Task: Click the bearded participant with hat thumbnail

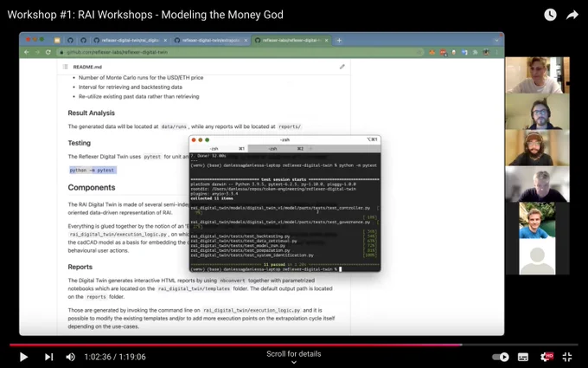Action: pos(537,147)
